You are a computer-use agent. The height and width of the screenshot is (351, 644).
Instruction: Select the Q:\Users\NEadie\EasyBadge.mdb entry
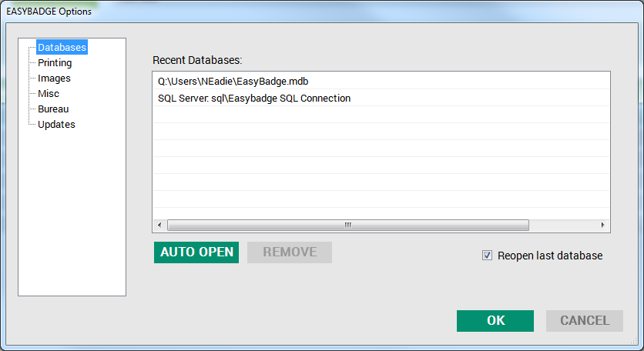tap(381, 82)
